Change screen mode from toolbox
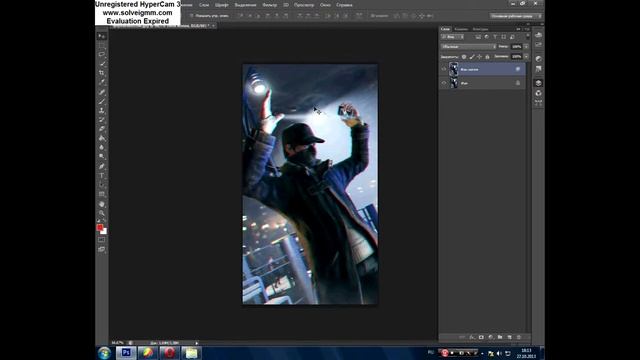This screenshot has height=360, width=640. tap(101, 249)
